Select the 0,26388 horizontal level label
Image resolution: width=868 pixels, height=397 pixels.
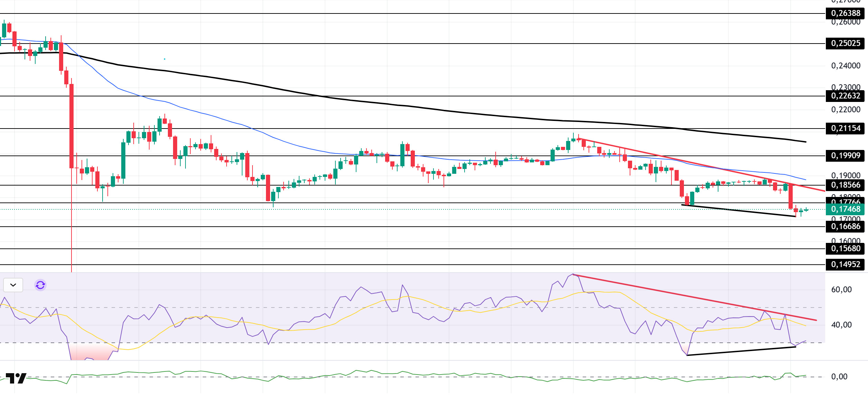click(x=845, y=13)
